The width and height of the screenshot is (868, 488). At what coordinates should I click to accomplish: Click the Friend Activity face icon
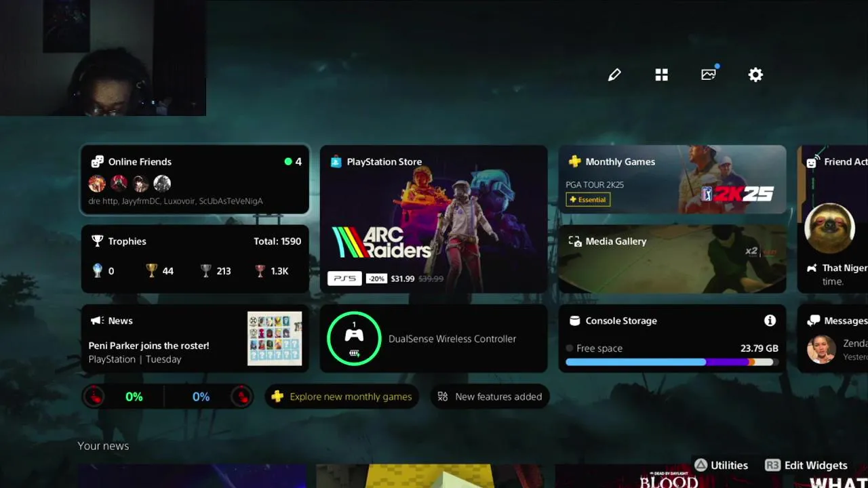pyautogui.click(x=812, y=162)
